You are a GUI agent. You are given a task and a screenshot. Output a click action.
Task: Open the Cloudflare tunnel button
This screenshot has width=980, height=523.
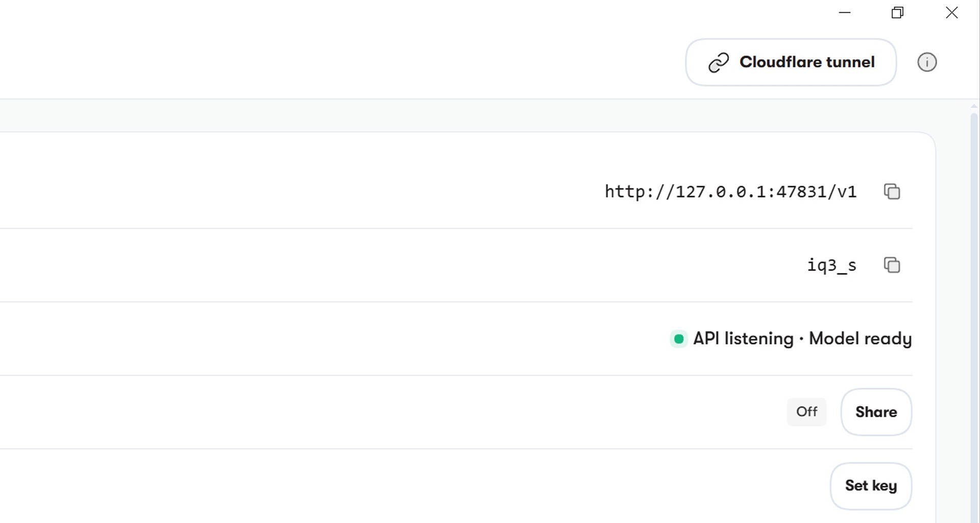(791, 62)
